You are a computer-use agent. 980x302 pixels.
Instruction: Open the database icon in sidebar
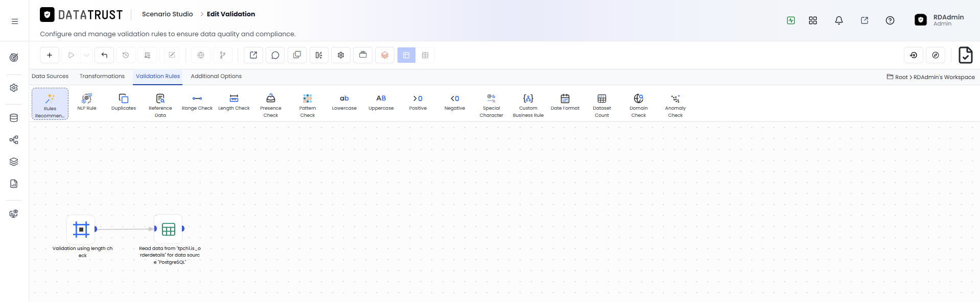pos(14,118)
